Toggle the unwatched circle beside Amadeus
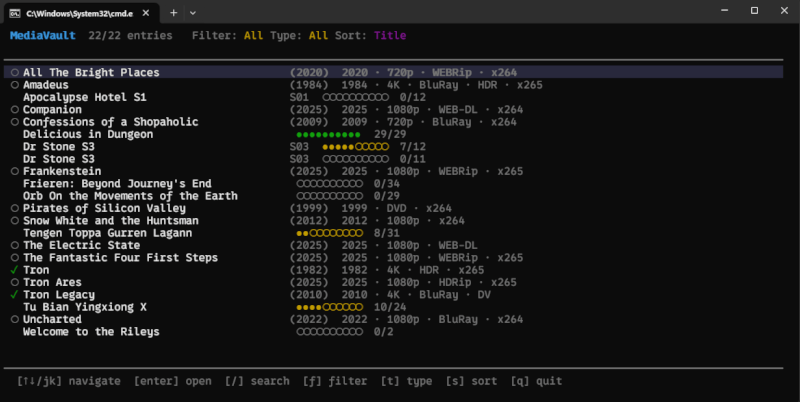Screen dimensions: 800x402 point(14,85)
